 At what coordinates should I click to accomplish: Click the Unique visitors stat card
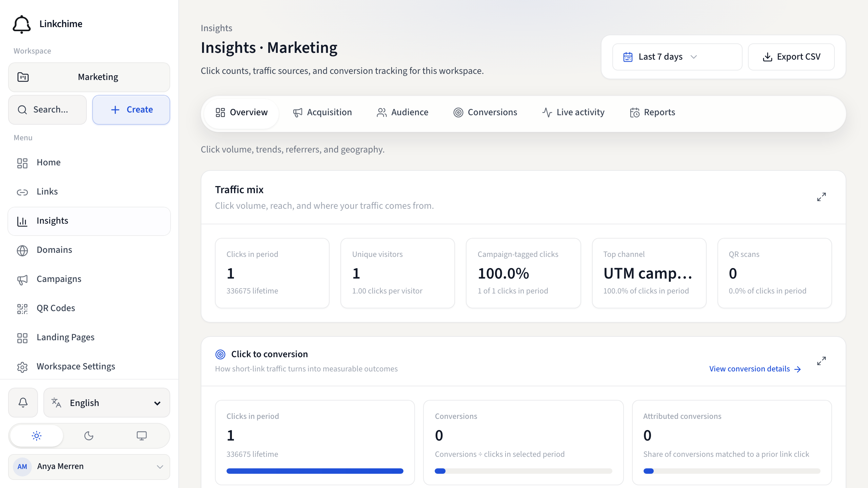point(398,273)
